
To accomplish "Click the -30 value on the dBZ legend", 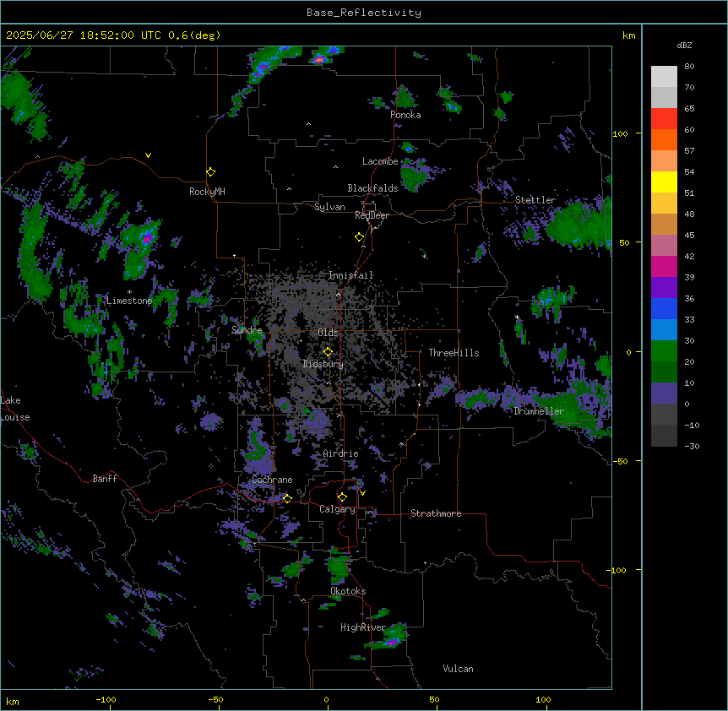I will pyautogui.click(x=692, y=447).
